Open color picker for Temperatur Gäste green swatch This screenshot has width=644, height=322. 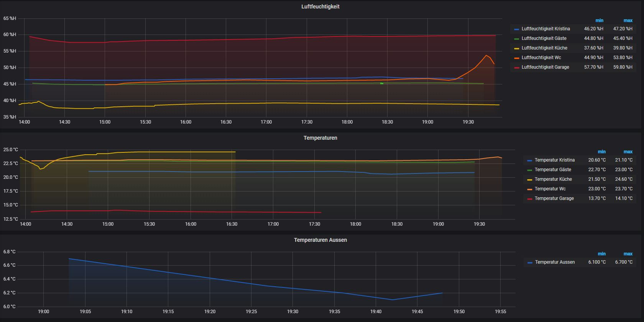point(530,170)
